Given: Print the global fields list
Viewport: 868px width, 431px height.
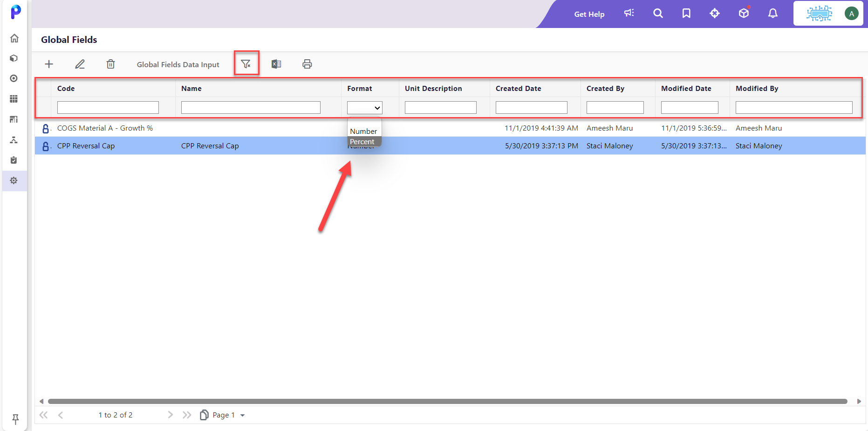Looking at the screenshot, I should pyautogui.click(x=307, y=64).
